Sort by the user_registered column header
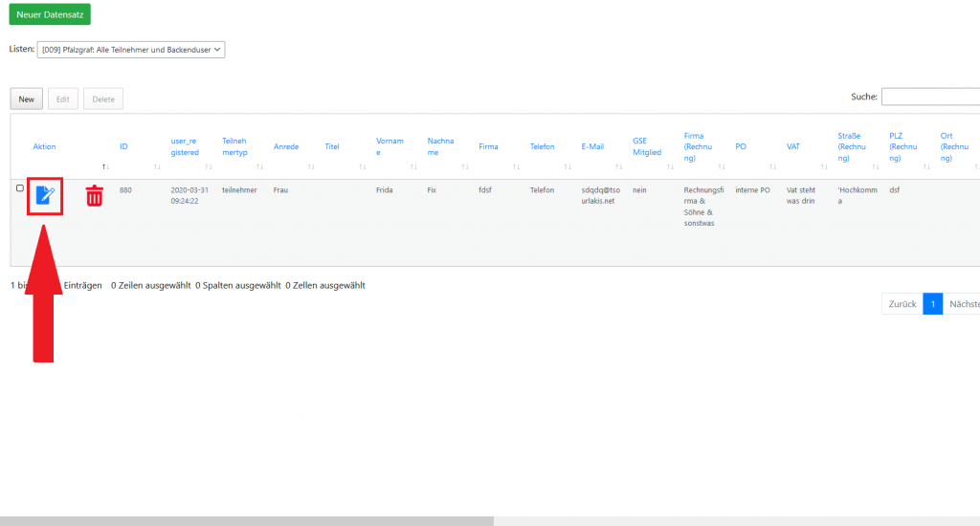This screenshot has width=980, height=526. click(x=185, y=146)
